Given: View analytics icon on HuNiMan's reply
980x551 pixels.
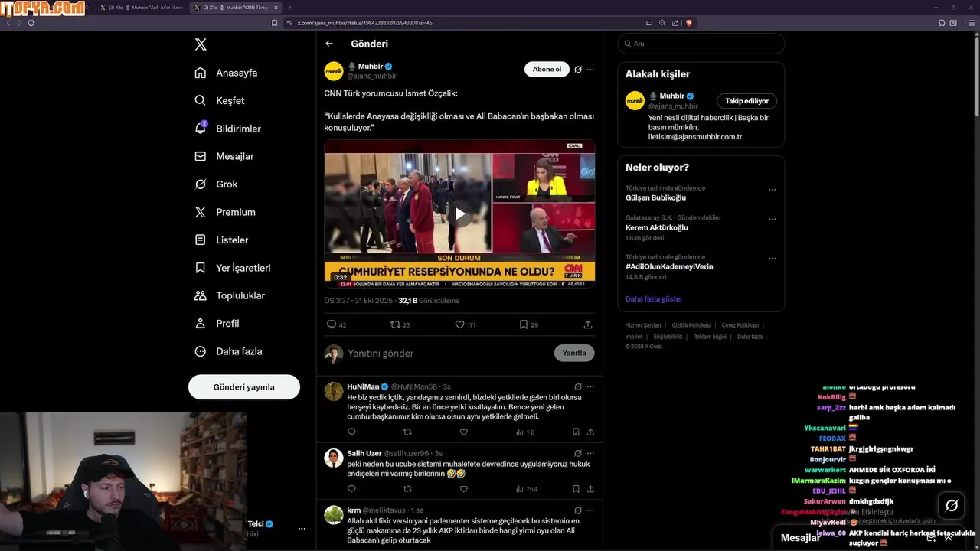Looking at the screenshot, I should [x=520, y=432].
